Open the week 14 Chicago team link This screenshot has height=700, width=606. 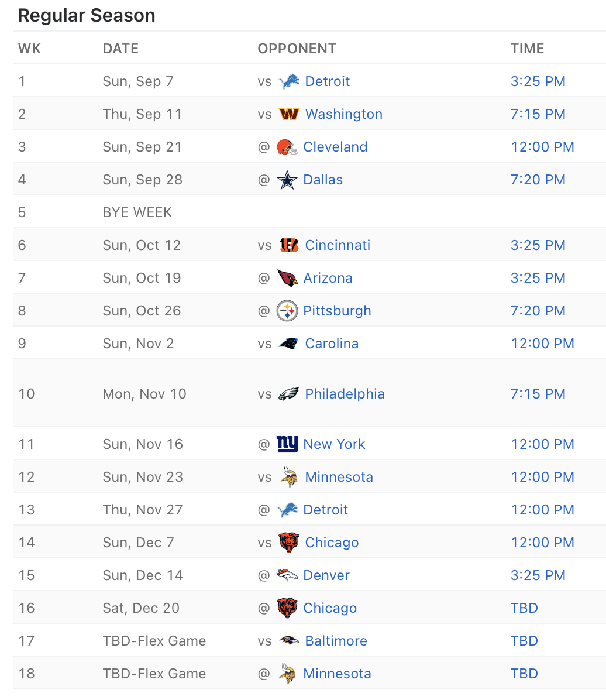(332, 543)
